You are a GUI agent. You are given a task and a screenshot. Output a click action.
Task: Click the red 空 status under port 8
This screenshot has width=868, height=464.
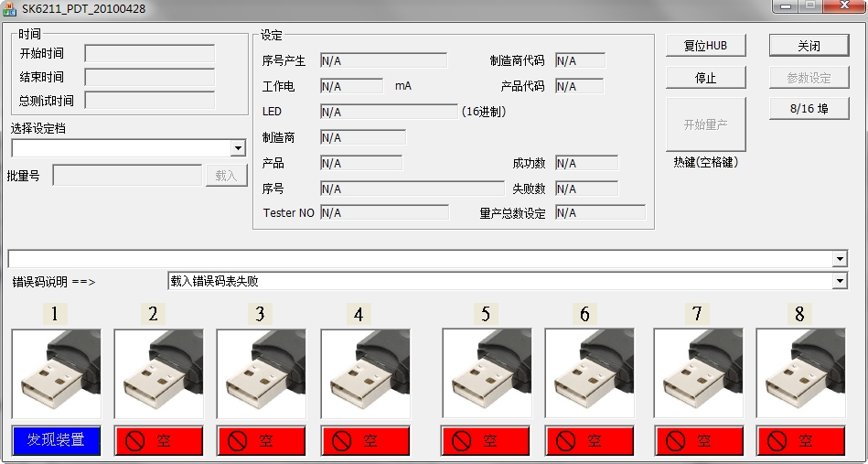pos(800,441)
